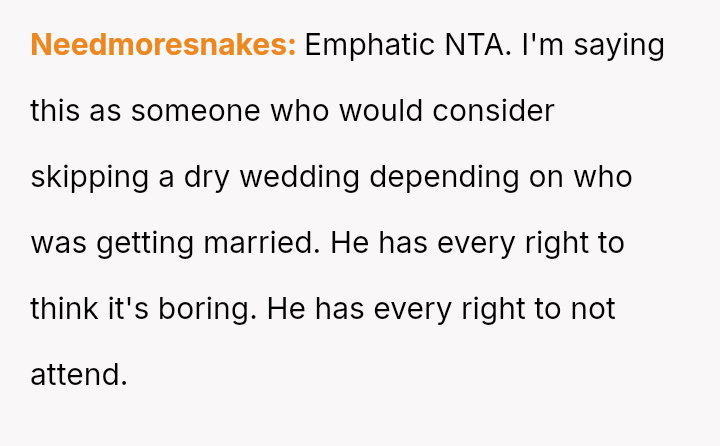Click the word "every" on the fourth line
Viewport: 720px width, 446px height.
tap(476, 243)
